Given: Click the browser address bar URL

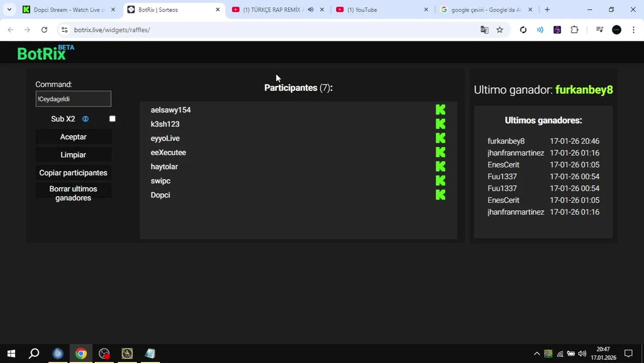Looking at the screenshot, I should 112,30.
